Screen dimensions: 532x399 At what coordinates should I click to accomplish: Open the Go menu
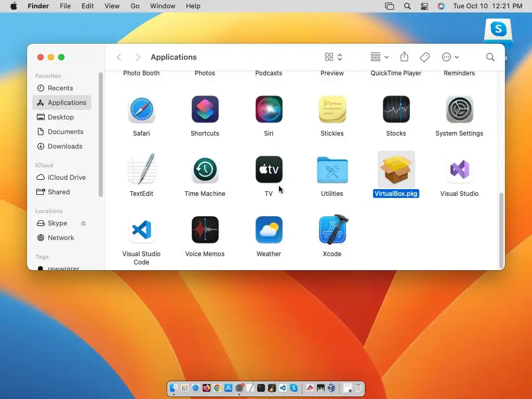[x=135, y=6]
